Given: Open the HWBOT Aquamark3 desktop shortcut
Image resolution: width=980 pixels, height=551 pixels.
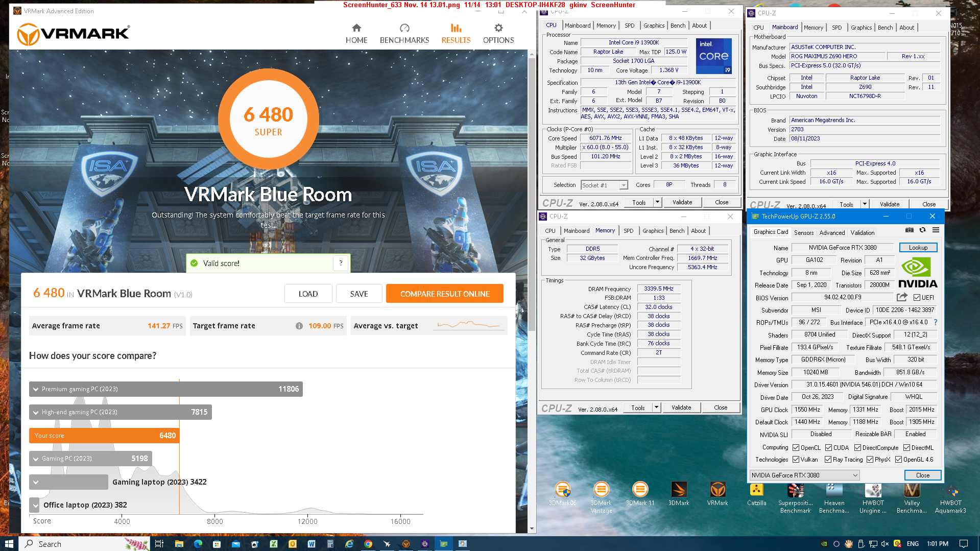Looking at the screenshot, I should pyautogui.click(x=950, y=497).
